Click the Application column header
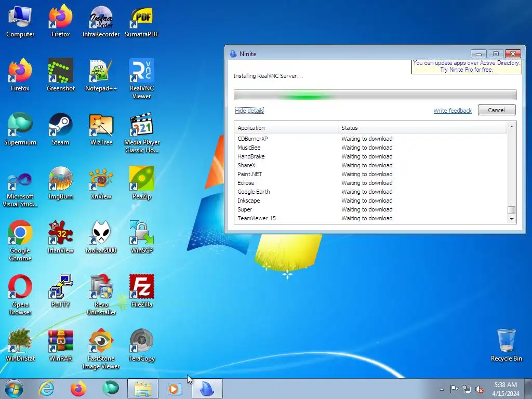 286,128
